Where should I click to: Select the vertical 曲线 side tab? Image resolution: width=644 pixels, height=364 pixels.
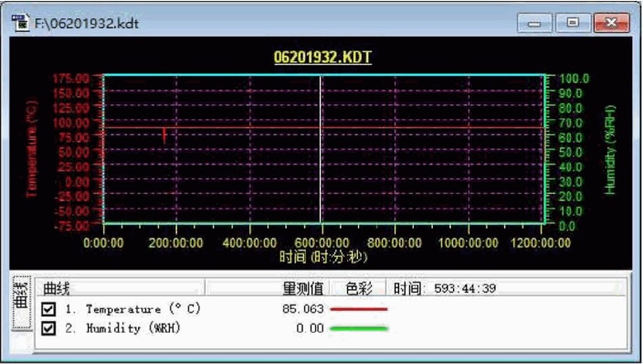pyautogui.click(x=21, y=303)
